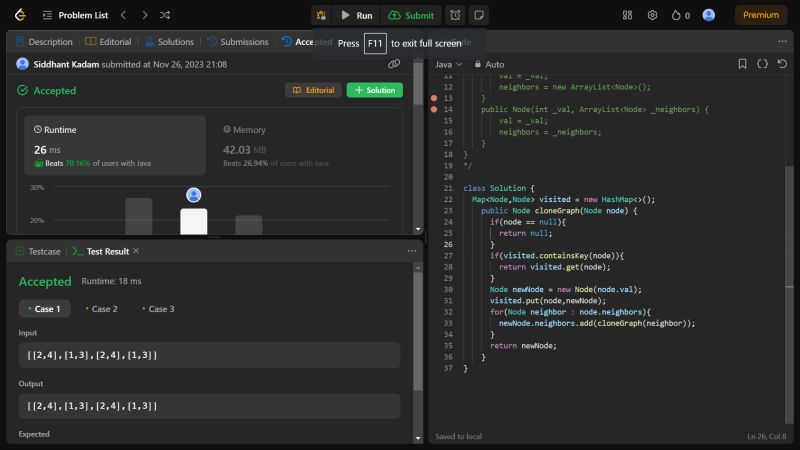This screenshot has width=800, height=450.
Task: Open three-dot menu of Test Result panel
Action: pos(411,251)
